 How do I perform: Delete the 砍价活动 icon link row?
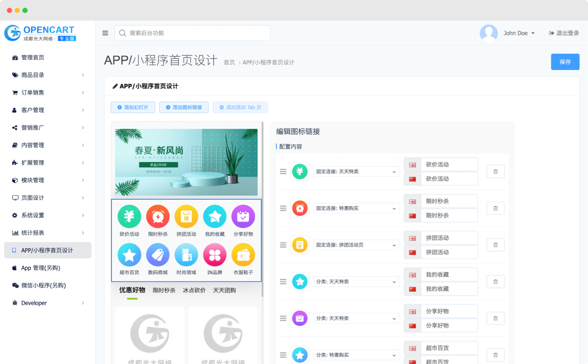pyautogui.click(x=495, y=172)
